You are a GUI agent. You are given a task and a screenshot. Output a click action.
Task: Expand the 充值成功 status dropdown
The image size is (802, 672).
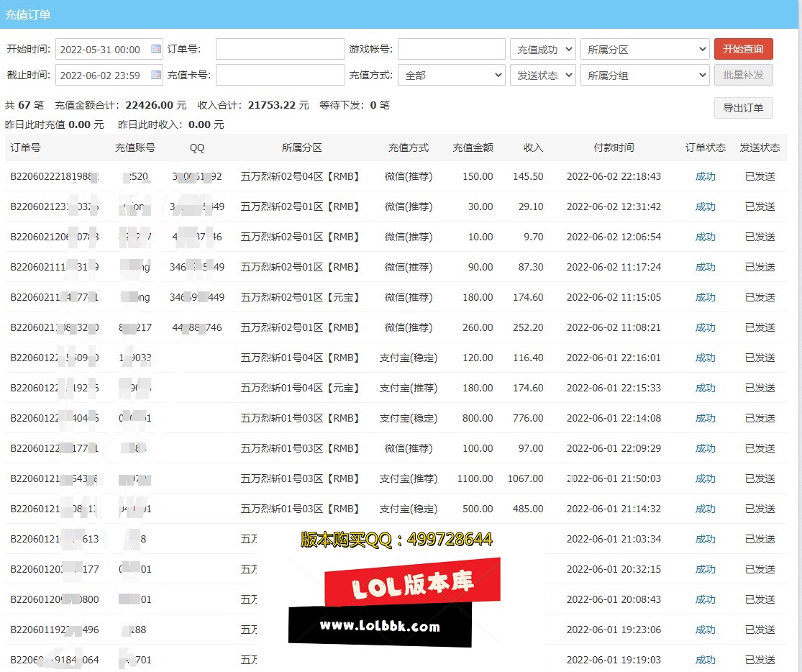(543, 49)
